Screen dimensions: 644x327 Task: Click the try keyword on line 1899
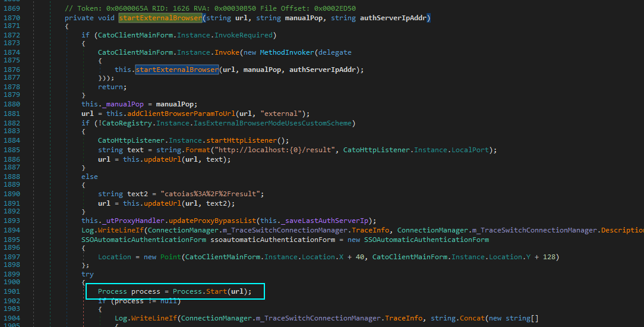tap(87, 275)
